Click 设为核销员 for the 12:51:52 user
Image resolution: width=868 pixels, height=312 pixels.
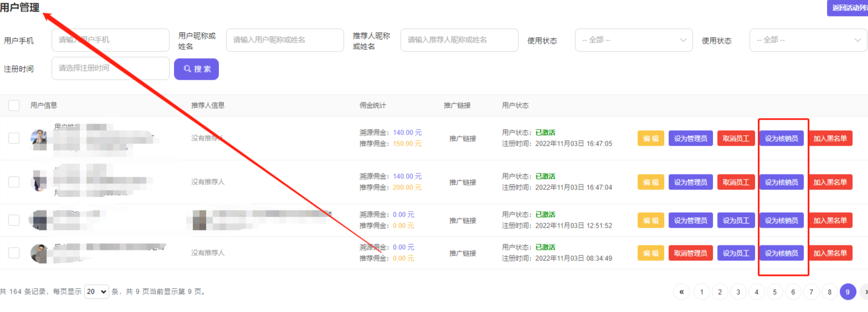point(782,220)
